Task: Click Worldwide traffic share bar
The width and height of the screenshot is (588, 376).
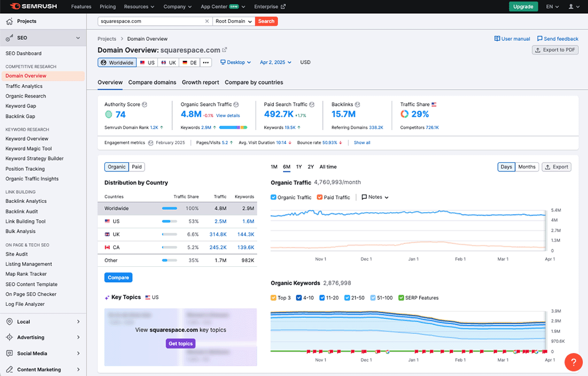Action: pos(169,209)
